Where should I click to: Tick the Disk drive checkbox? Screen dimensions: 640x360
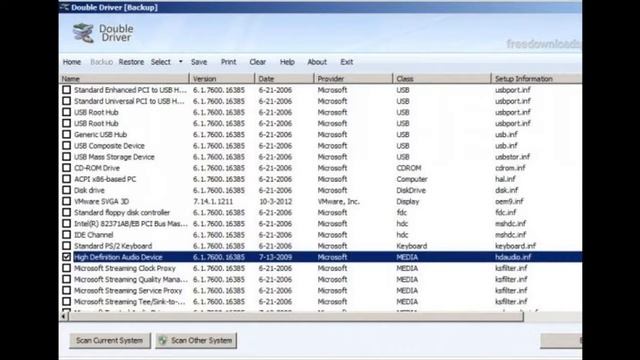click(67, 190)
